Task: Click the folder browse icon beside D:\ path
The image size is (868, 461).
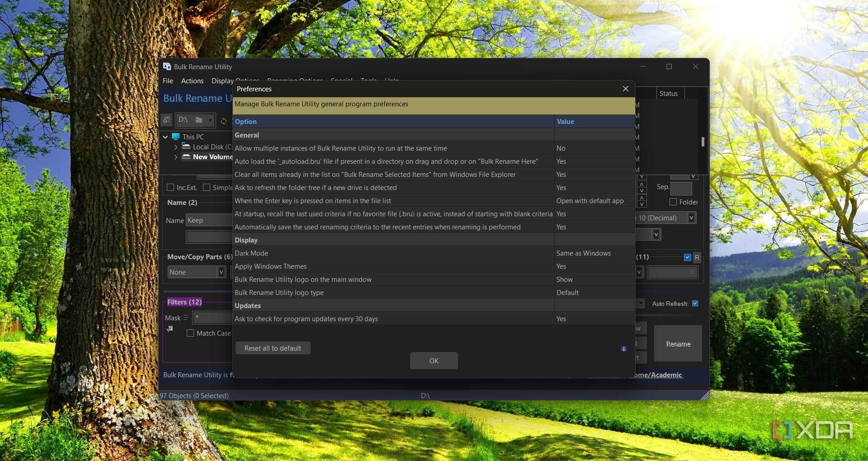Action: click(198, 120)
